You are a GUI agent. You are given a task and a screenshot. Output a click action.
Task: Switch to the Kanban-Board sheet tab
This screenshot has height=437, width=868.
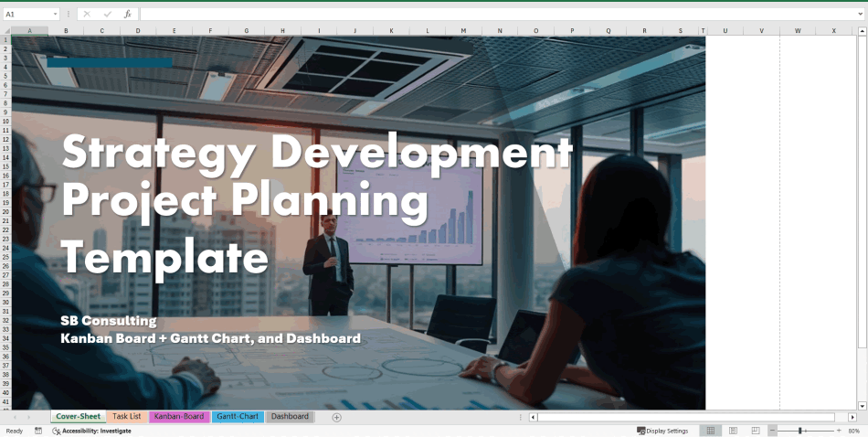tap(179, 417)
